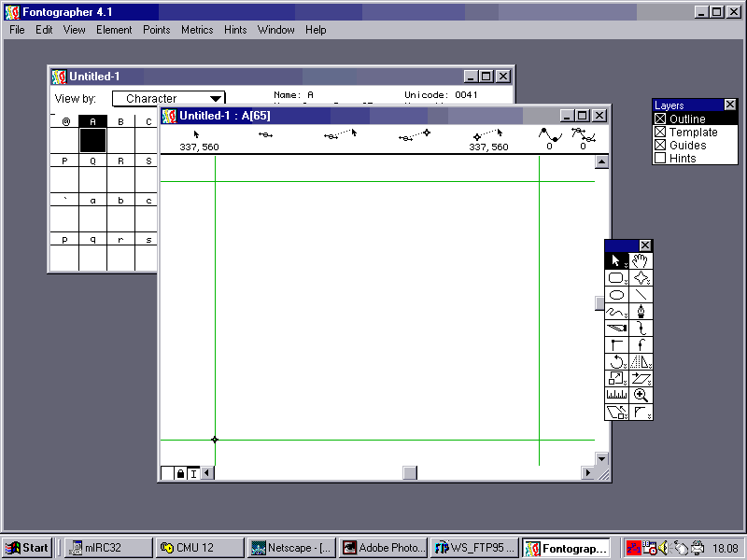Select the Knife cutting tool
The width and height of the screenshot is (747, 560).
click(x=616, y=329)
